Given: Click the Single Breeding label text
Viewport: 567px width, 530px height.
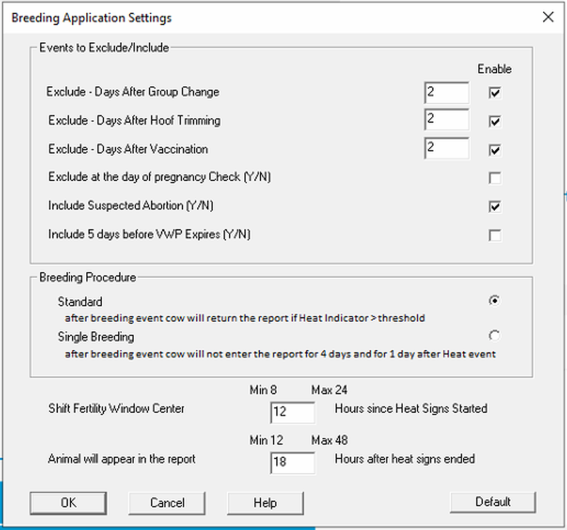Looking at the screenshot, I should click(x=96, y=337).
